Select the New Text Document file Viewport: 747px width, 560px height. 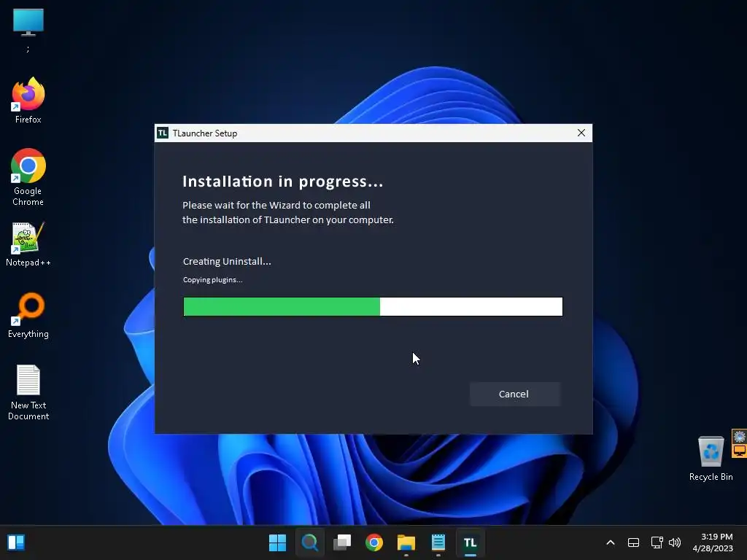[28, 392]
